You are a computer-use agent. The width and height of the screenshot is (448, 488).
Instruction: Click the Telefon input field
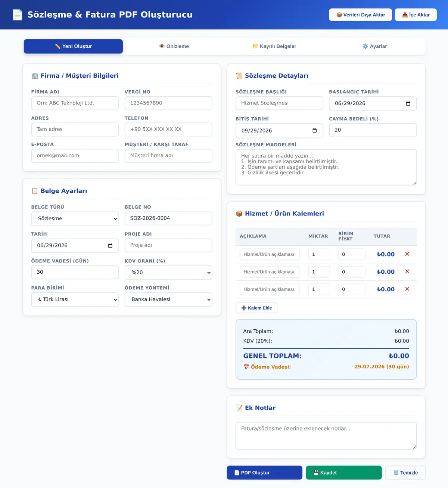click(x=168, y=130)
